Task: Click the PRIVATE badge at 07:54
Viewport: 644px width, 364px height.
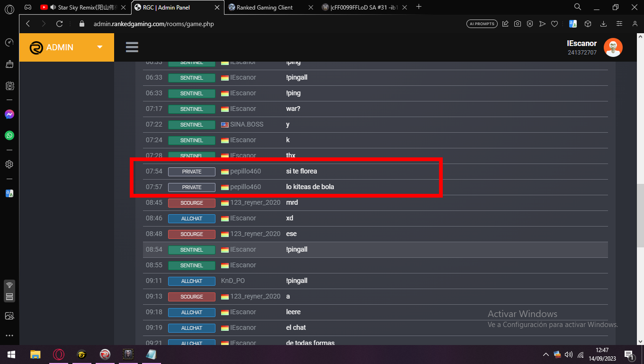Action: coord(192,172)
